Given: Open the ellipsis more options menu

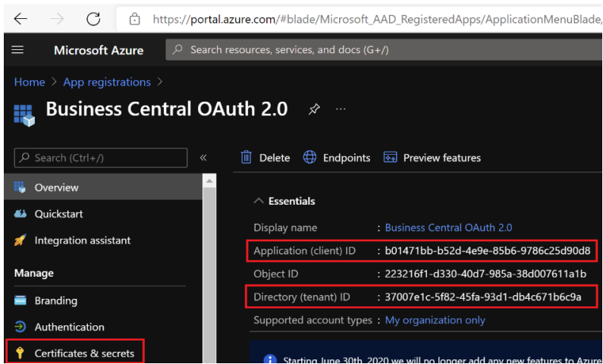Looking at the screenshot, I should click(341, 109).
